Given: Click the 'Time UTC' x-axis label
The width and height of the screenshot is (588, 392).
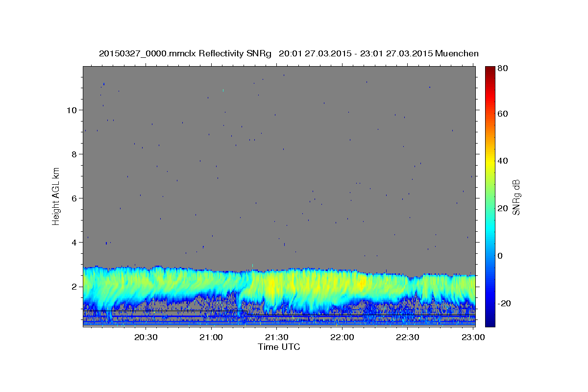Looking at the screenshot, I should pos(279,347).
